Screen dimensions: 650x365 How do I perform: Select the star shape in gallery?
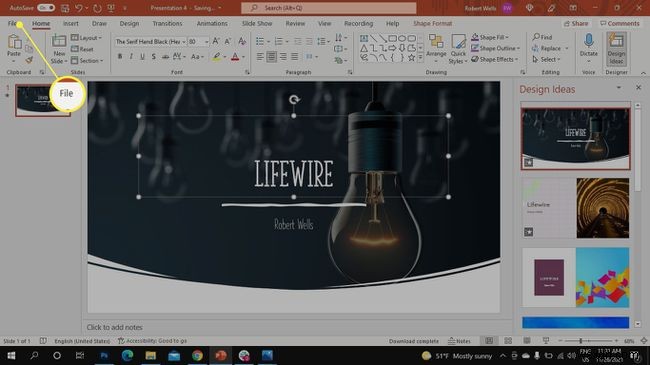pos(411,58)
